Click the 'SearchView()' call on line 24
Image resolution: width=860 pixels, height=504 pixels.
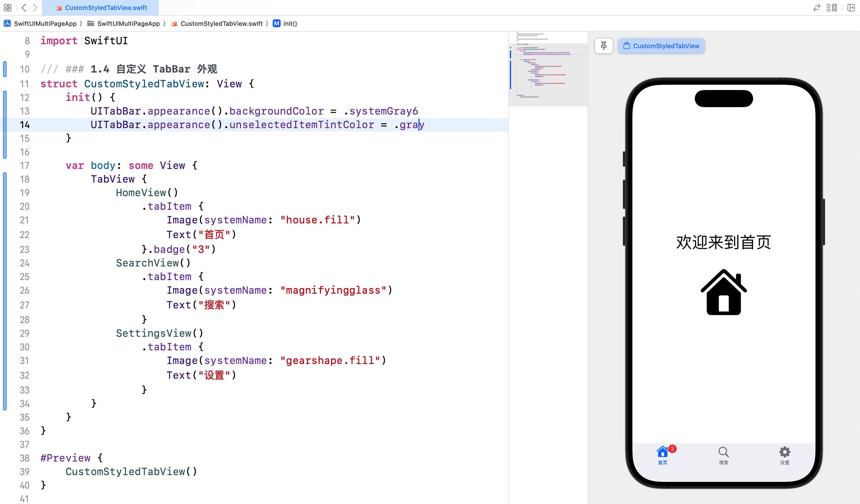tap(153, 263)
